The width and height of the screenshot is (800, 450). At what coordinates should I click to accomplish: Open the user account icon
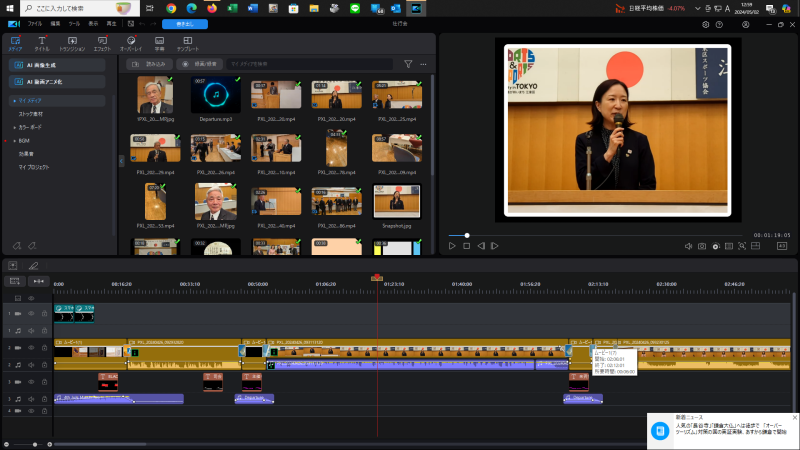pos(745,24)
